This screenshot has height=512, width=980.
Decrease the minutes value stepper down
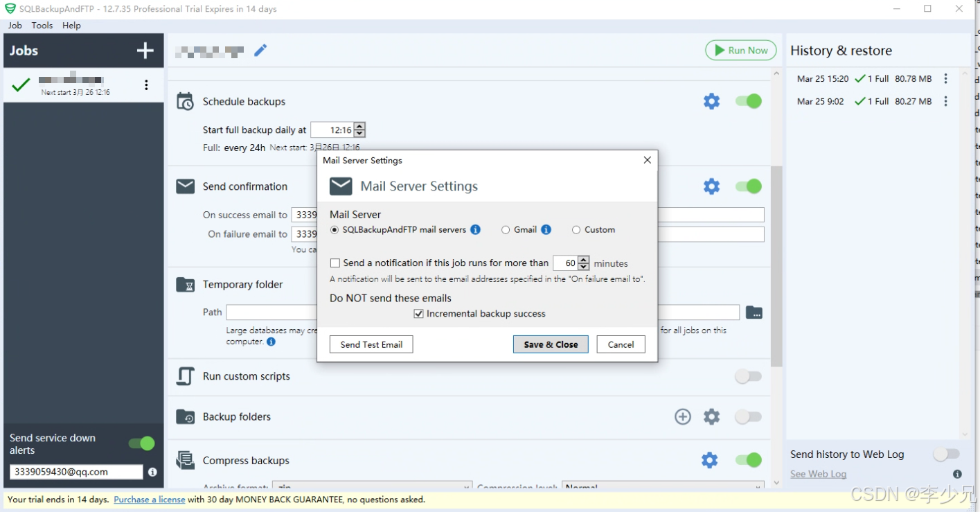coord(583,267)
